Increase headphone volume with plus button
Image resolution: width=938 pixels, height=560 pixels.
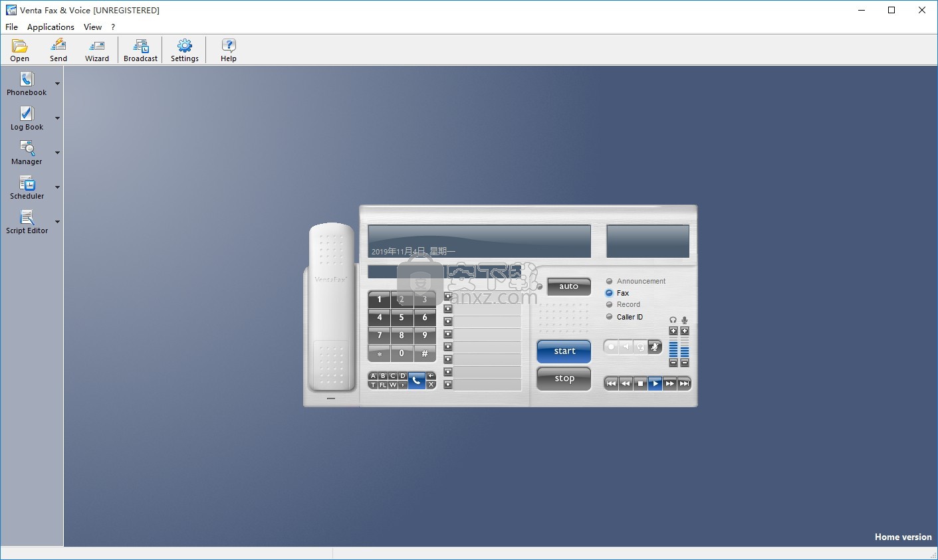673,331
